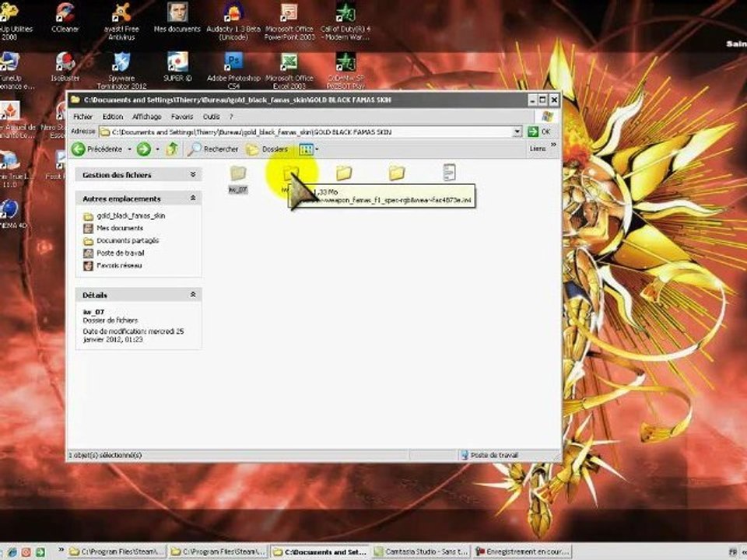Click the Précédente back arrow icon

[x=79, y=149]
